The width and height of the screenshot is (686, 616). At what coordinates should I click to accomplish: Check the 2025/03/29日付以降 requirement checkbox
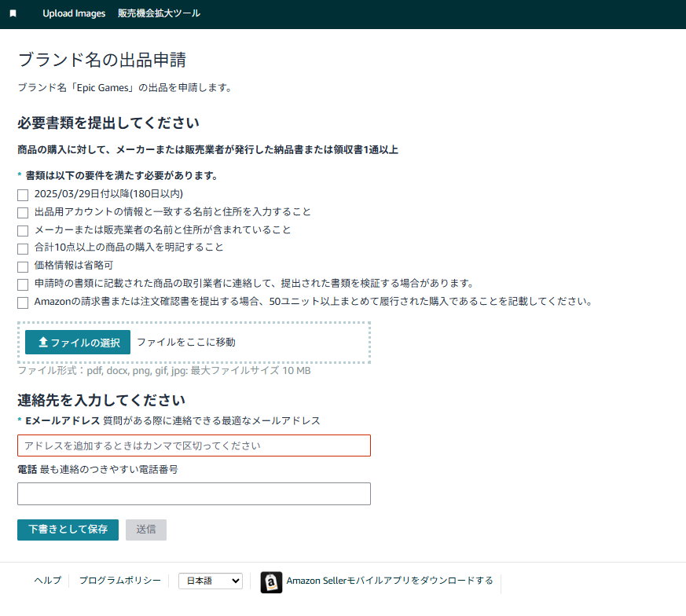[23, 194]
